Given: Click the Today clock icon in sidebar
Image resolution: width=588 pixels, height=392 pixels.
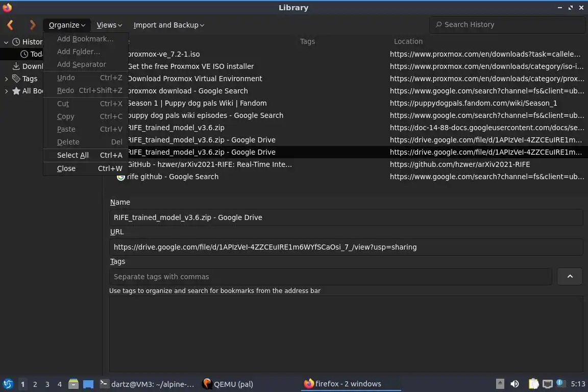Looking at the screenshot, I should (x=24, y=54).
